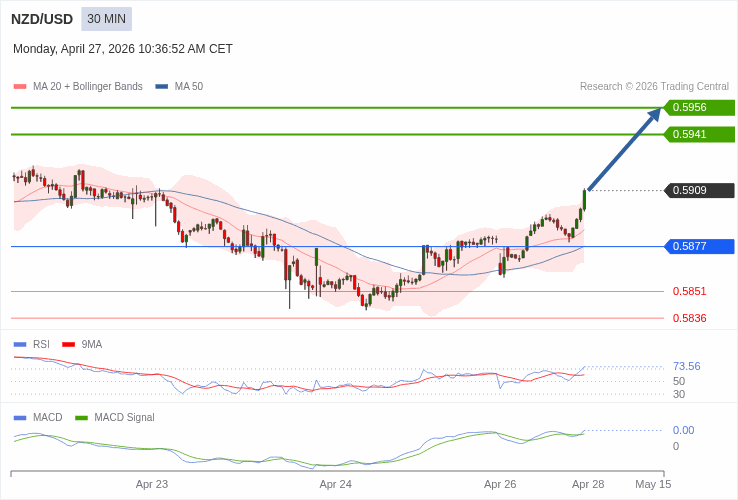The image size is (738, 500).
Task: Click the RSI 50 level label
Action: (679, 381)
